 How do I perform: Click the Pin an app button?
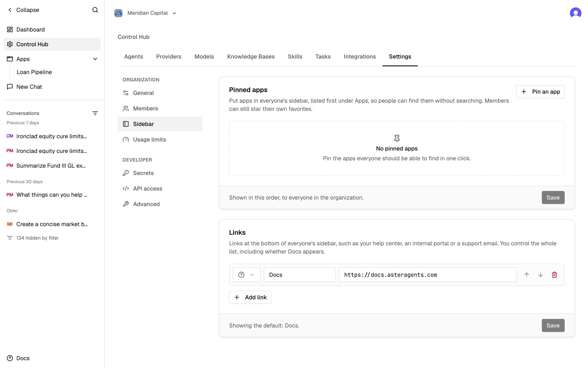[x=540, y=92]
